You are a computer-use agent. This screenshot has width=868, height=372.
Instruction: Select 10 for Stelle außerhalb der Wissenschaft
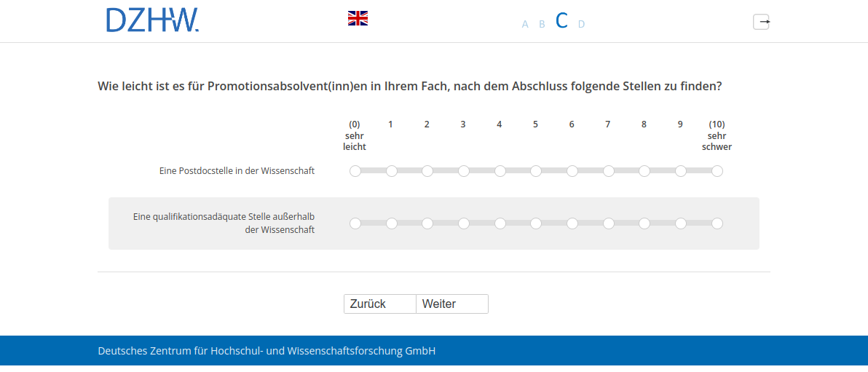coord(717,223)
